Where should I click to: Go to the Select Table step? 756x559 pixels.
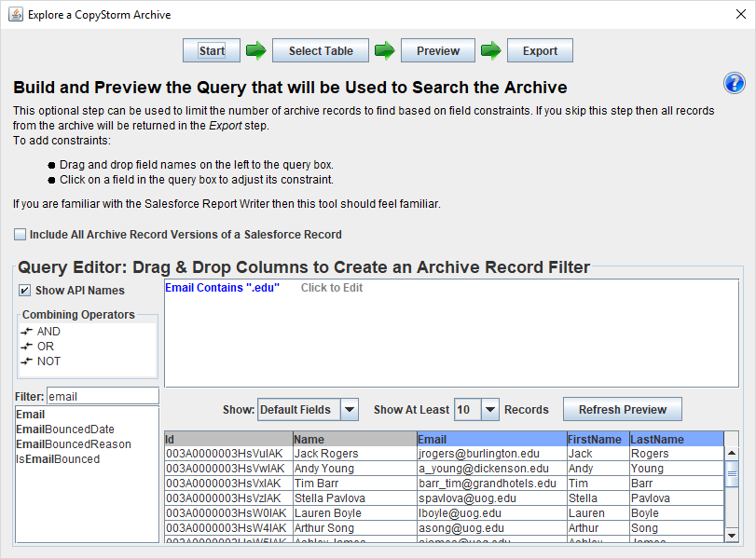321,50
